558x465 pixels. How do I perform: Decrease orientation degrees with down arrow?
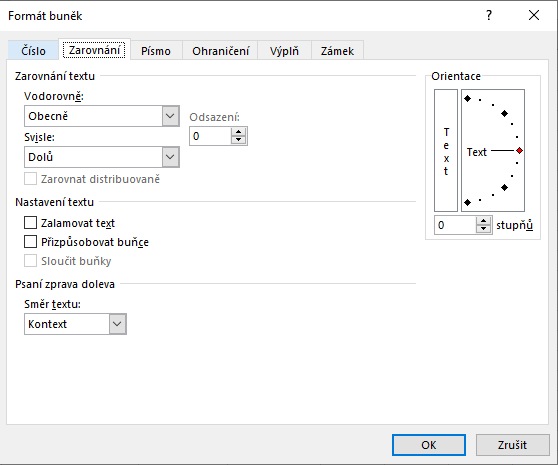483,229
